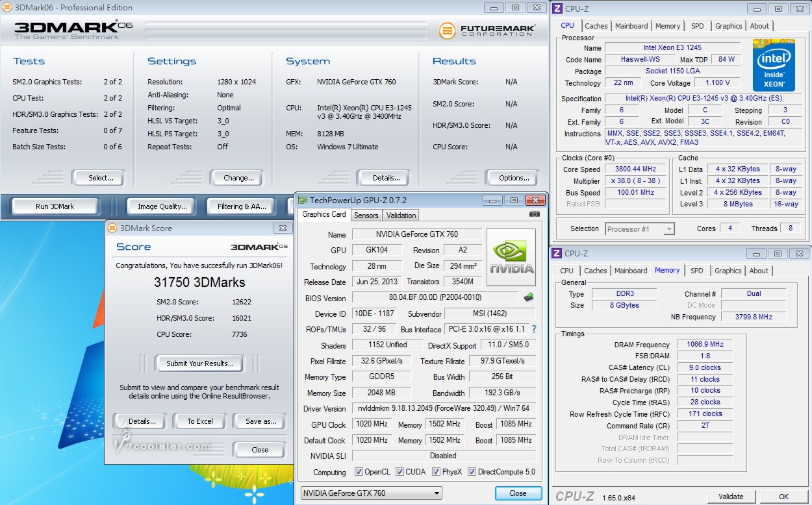Image resolution: width=812 pixels, height=505 pixels.
Task: Click the Bus Interface question mark icon
Action: [534, 329]
